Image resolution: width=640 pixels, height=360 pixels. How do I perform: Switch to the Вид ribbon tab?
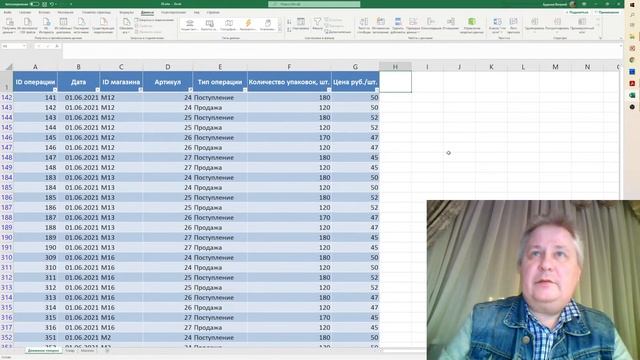[197, 13]
